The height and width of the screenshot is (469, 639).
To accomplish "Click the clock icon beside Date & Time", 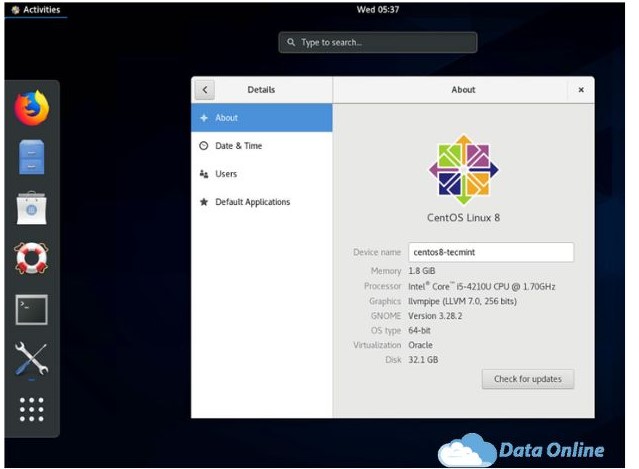I will 204,146.
